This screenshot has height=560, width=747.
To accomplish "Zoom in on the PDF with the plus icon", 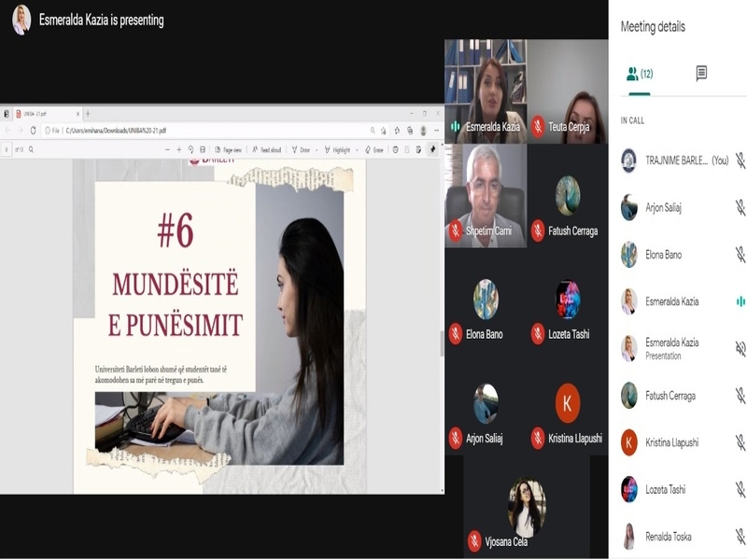I will coord(178,147).
